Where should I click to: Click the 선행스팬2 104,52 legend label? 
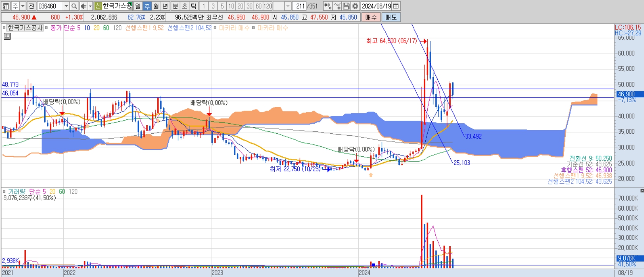[x=189, y=28]
